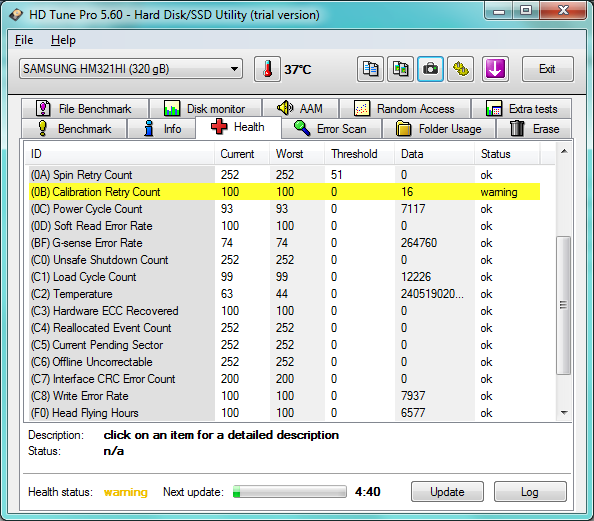Click the Update button

[x=447, y=491]
